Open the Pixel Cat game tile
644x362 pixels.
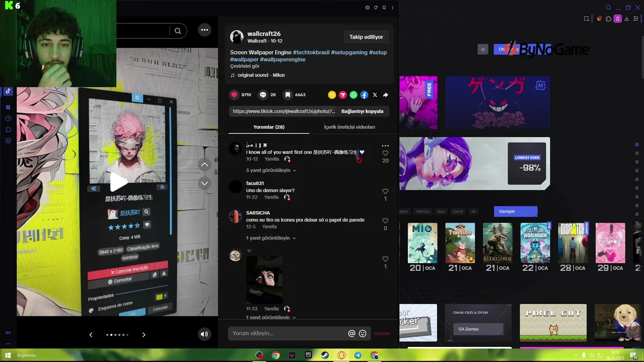point(553,323)
